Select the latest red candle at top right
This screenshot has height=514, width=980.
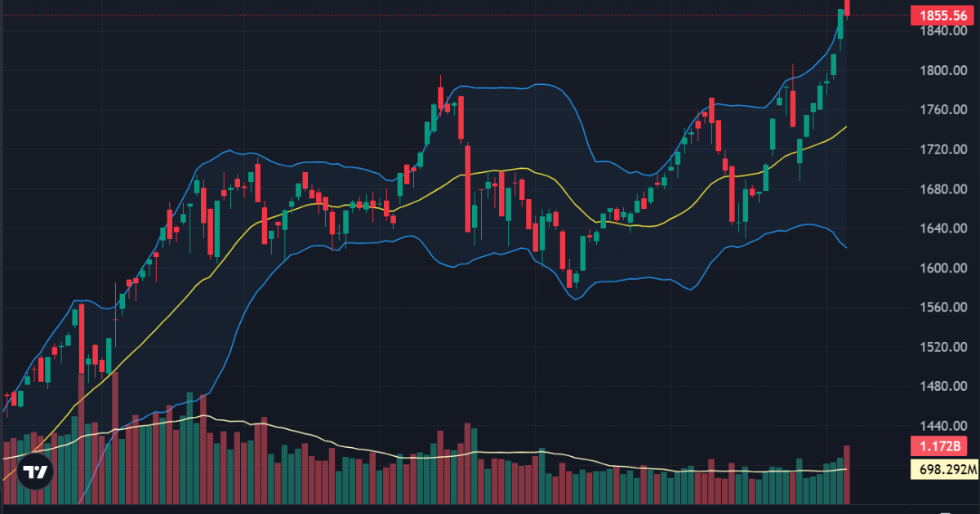click(x=848, y=7)
